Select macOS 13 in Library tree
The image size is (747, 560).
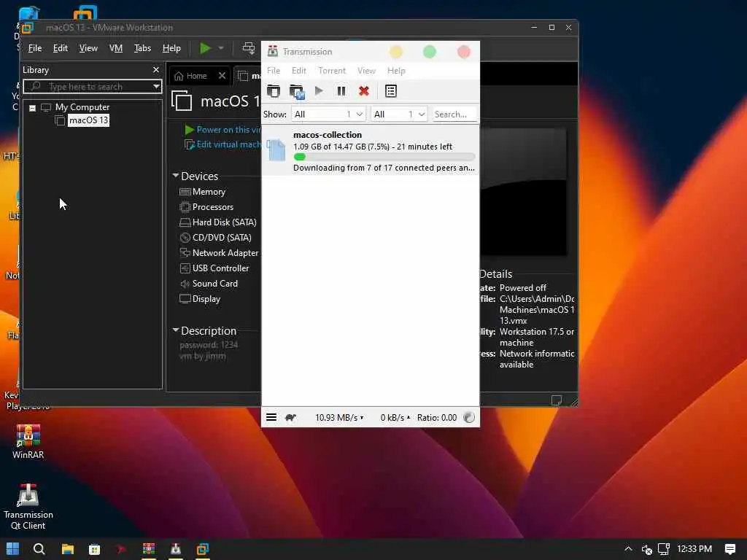[88, 120]
